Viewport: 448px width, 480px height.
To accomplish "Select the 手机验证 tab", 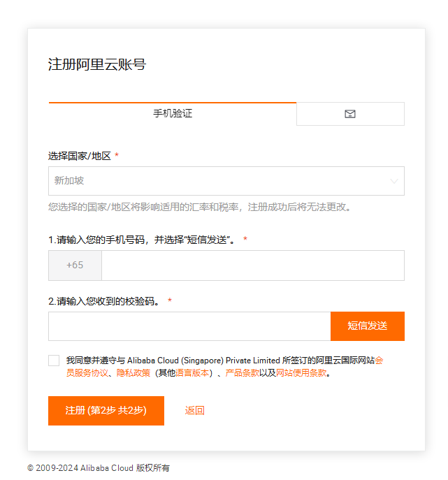I will coord(173,114).
